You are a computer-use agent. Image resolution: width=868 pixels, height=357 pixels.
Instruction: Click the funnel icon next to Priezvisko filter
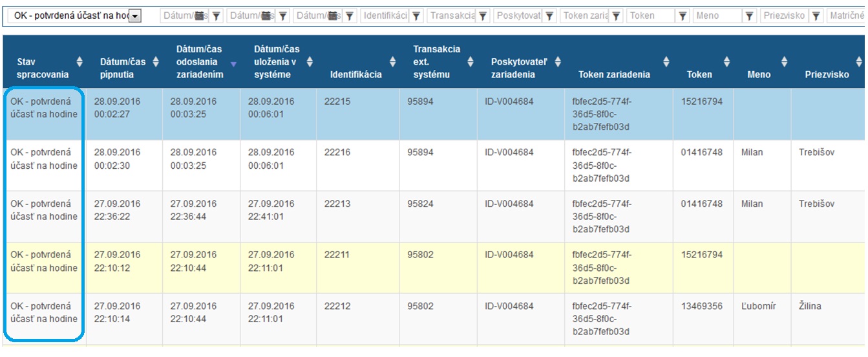pyautogui.click(x=816, y=16)
